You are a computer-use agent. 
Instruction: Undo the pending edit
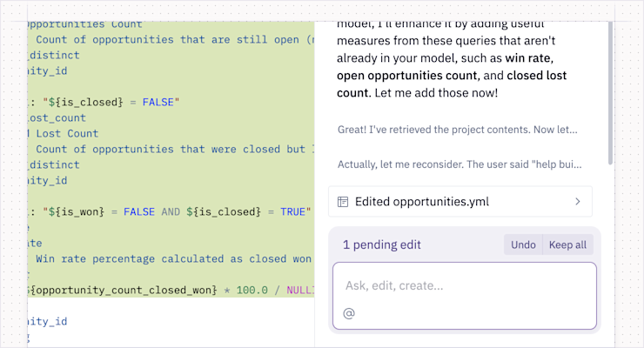pyautogui.click(x=523, y=244)
